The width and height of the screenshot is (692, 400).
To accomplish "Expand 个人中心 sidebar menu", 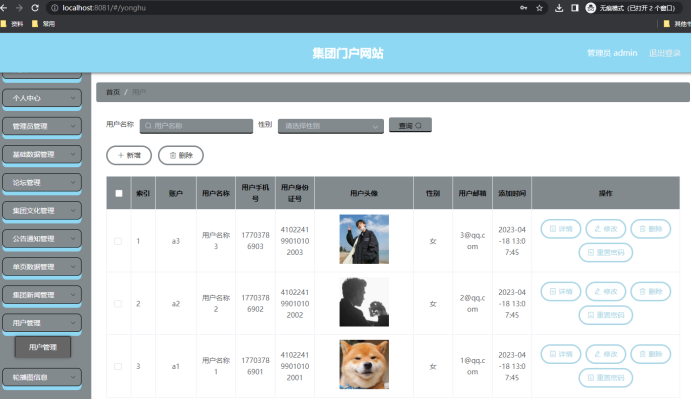I will [42, 98].
